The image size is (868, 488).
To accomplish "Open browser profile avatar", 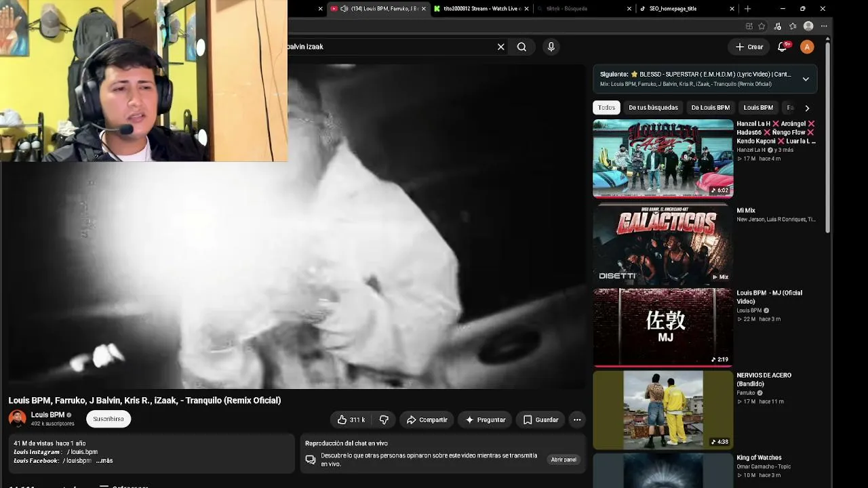I will pyautogui.click(x=808, y=26).
